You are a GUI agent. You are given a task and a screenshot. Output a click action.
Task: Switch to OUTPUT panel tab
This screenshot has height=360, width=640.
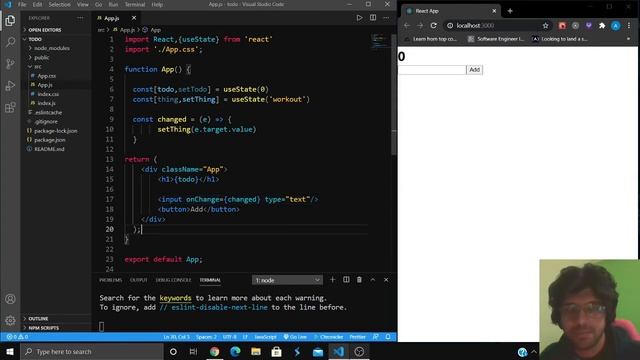point(138,280)
